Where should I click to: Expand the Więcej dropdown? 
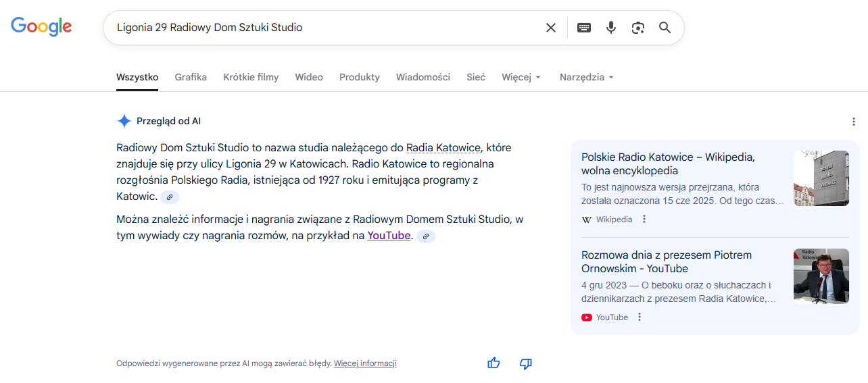521,77
